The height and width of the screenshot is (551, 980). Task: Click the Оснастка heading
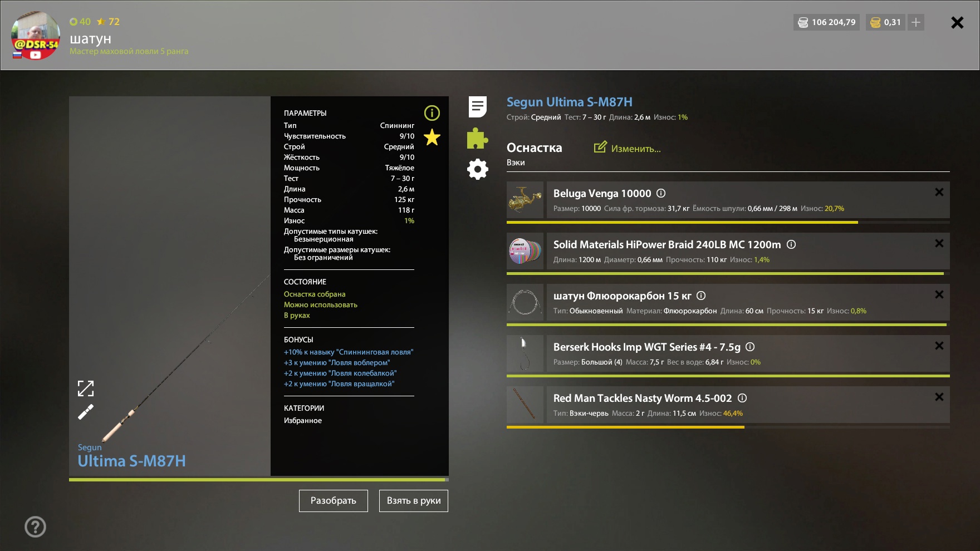[534, 147]
